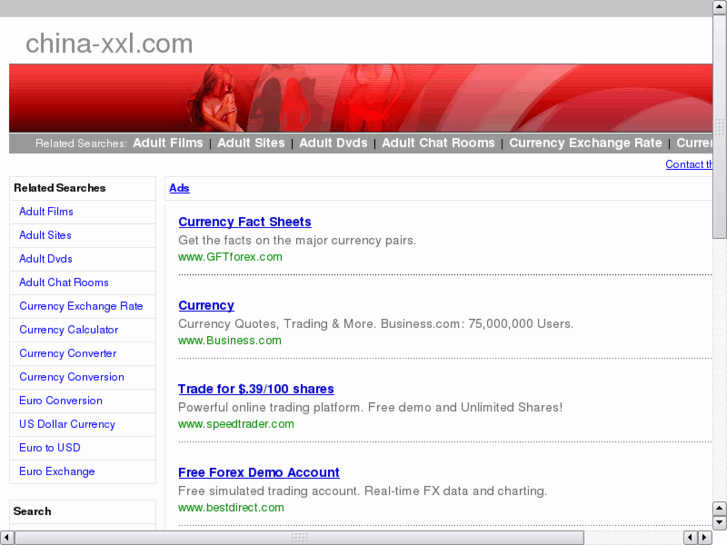Click the Ads label link

click(179, 188)
